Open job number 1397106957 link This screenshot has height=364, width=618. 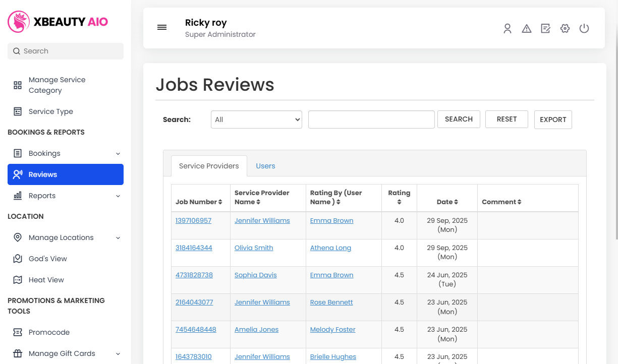pyautogui.click(x=193, y=220)
